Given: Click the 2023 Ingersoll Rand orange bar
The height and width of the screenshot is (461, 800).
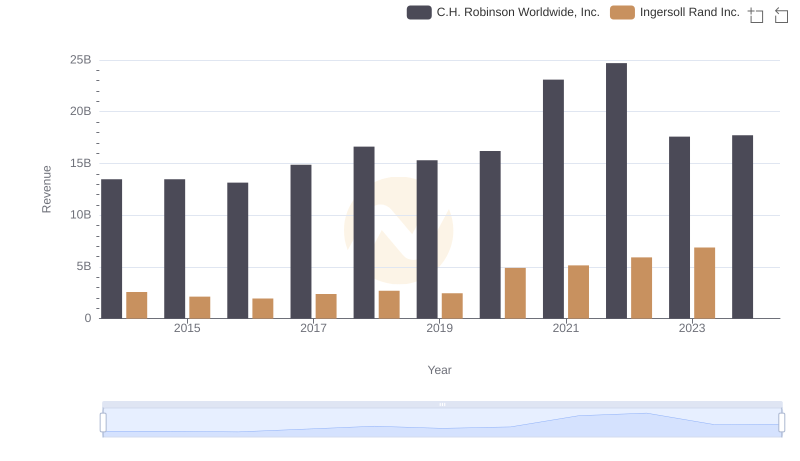Looking at the screenshot, I should pyautogui.click(x=704, y=282).
